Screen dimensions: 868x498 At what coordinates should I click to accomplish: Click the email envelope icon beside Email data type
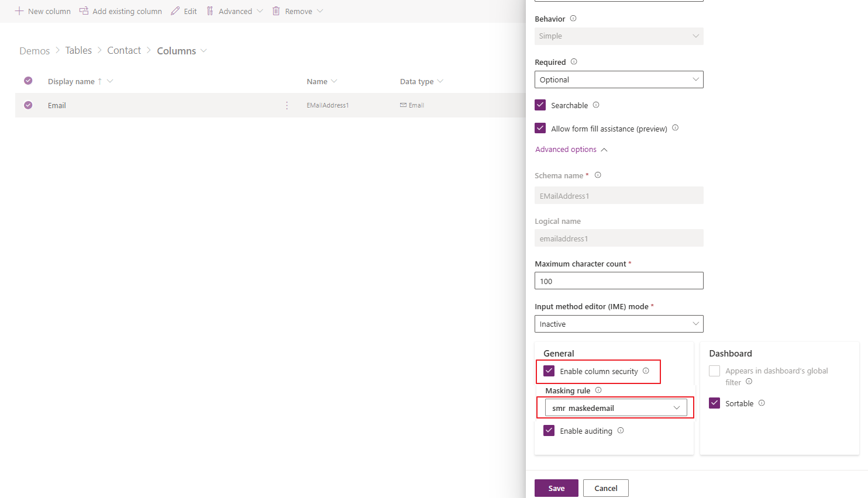click(x=403, y=105)
